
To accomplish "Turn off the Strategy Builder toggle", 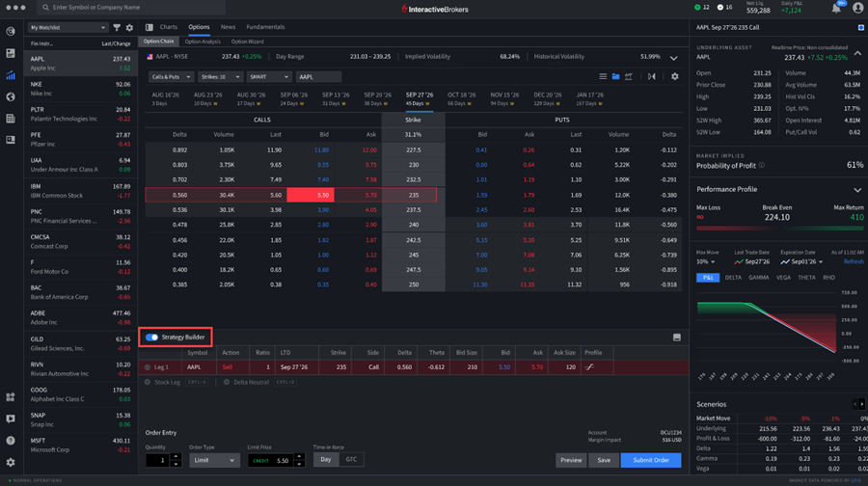I will point(152,337).
